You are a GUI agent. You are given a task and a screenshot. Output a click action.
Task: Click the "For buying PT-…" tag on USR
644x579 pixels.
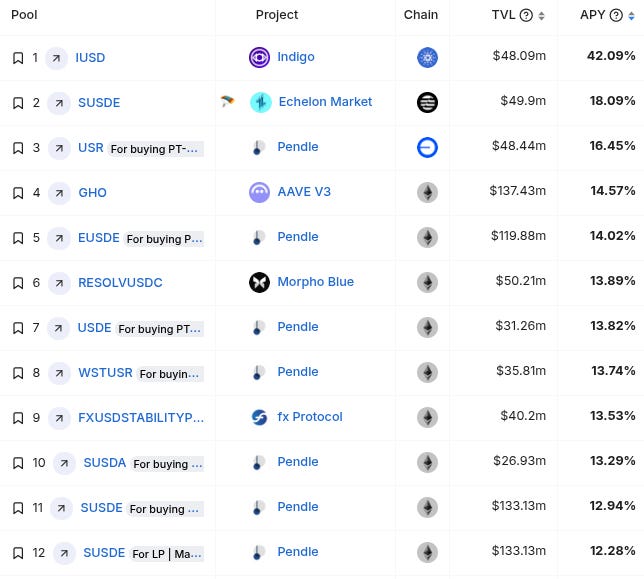155,149
